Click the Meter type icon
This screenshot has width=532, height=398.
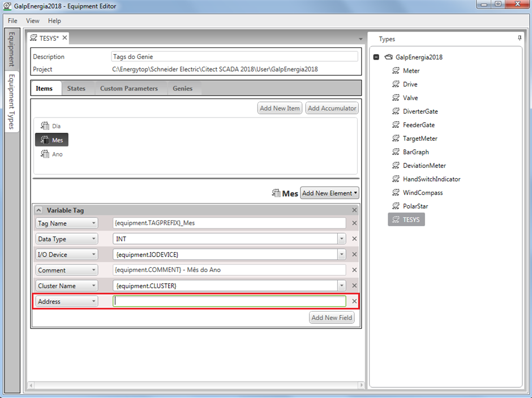(x=396, y=71)
